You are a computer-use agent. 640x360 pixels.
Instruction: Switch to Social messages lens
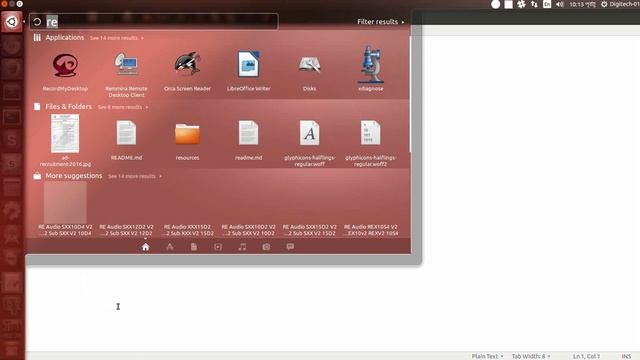click(290, 247)
